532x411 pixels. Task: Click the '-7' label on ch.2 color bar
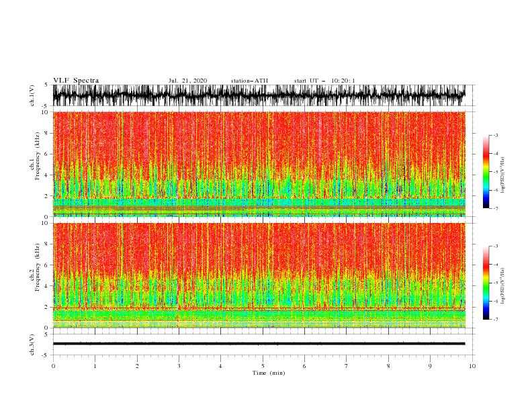coord(495,320)
